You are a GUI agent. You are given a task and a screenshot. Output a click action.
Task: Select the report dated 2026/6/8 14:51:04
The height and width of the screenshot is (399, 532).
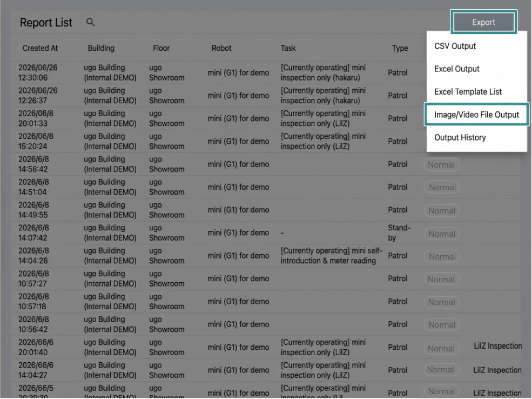tap(266, 187)
